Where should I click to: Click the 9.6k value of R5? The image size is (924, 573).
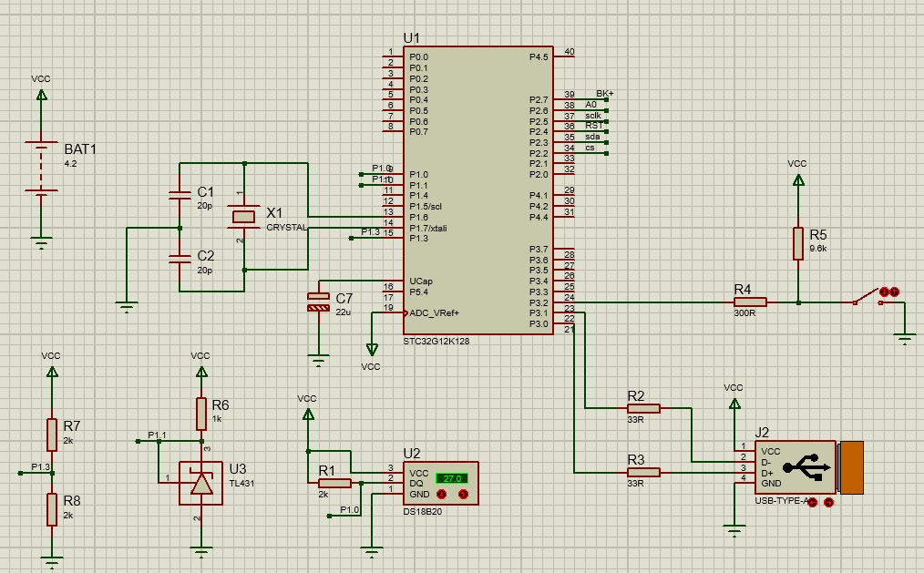(818, 249)
